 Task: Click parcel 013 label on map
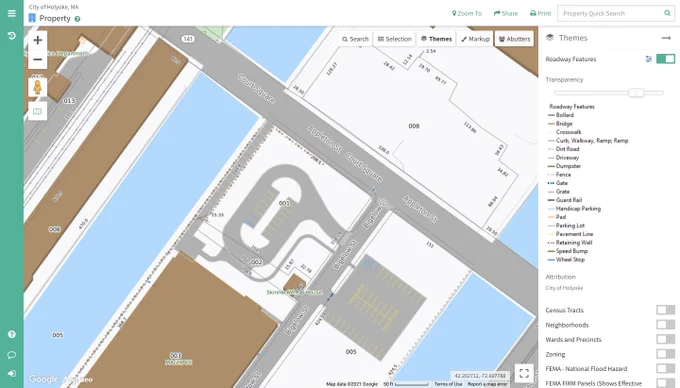point(69,101)
